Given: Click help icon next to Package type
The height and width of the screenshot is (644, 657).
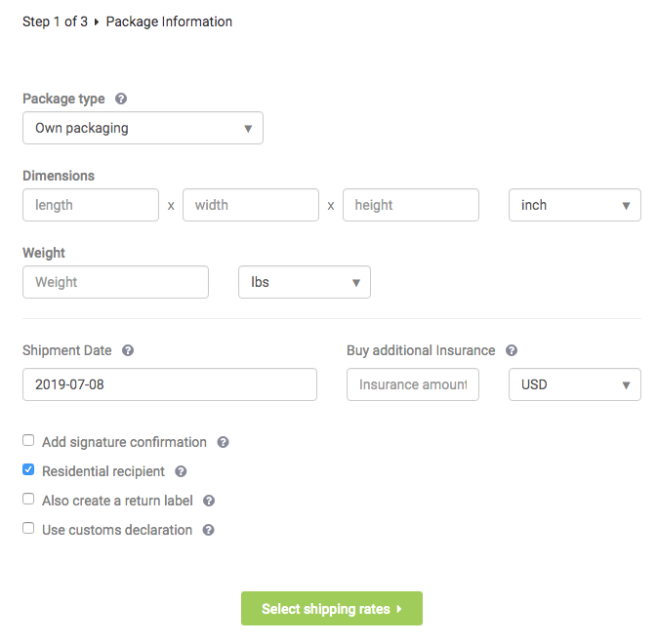Looking at the screenshot, I should pyautogui.click(x=121, y=99).
